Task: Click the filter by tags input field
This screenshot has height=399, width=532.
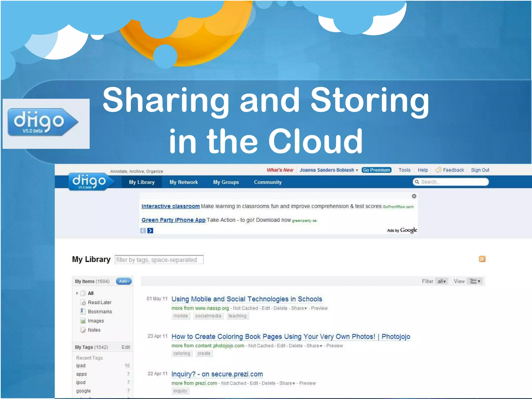Action: click(159, 260)
